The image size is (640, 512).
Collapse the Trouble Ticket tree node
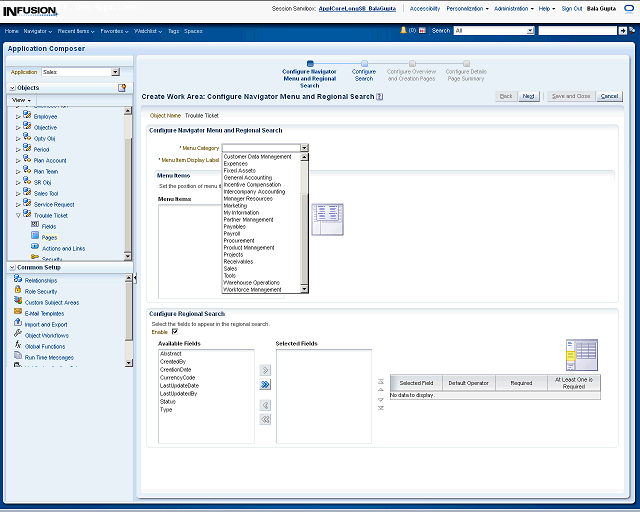17,215
